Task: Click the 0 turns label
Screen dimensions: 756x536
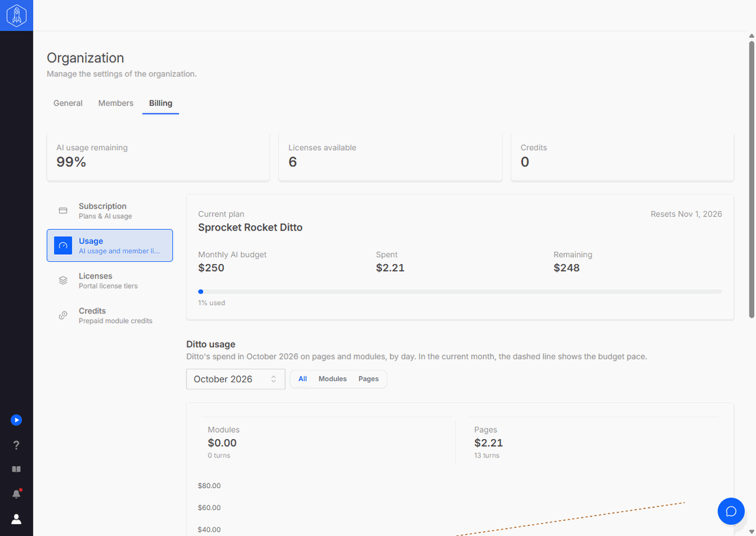Action: coord(219,456)
